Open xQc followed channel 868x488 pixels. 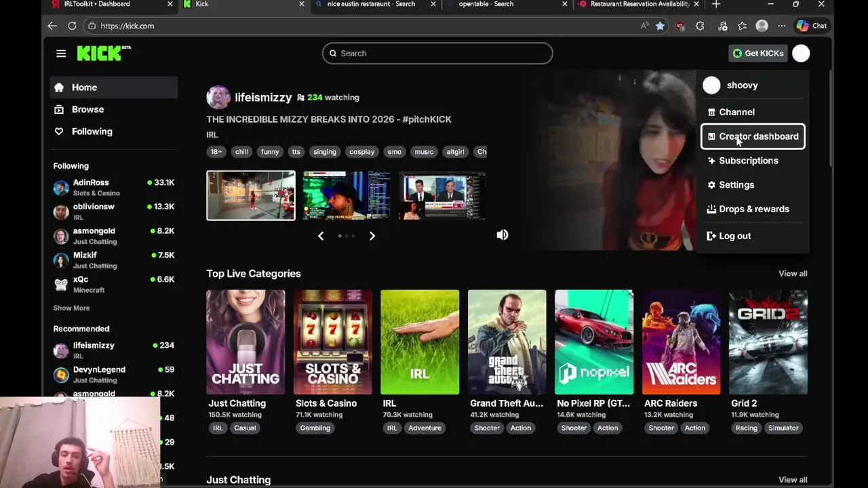(x=114, y=285)
